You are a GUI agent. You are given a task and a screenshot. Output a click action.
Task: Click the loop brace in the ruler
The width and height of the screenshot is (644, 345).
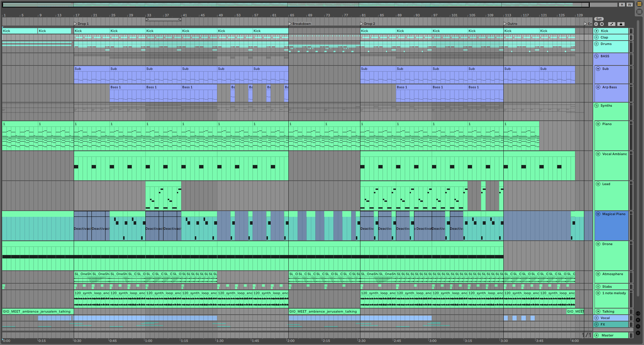pos(163,19)
